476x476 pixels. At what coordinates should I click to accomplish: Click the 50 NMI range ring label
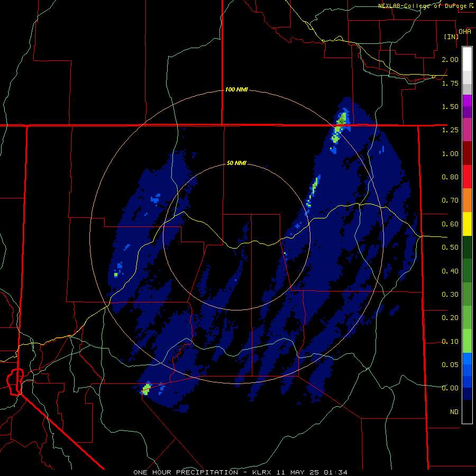pos(236,163)
